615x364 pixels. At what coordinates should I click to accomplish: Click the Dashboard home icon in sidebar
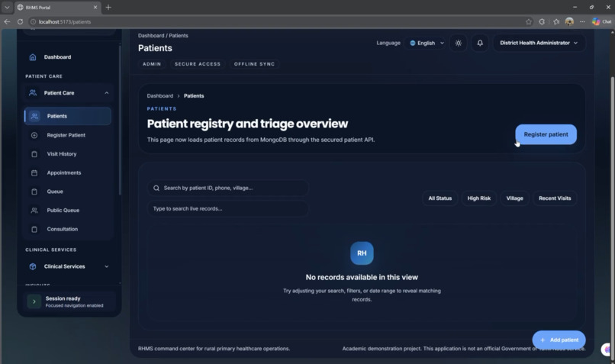tap(33, 57)
